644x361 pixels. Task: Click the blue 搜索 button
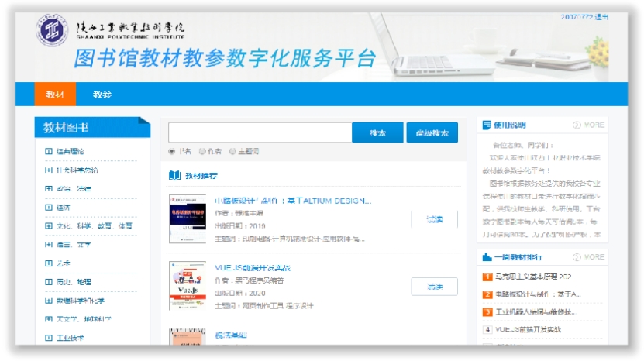[377, 132]
